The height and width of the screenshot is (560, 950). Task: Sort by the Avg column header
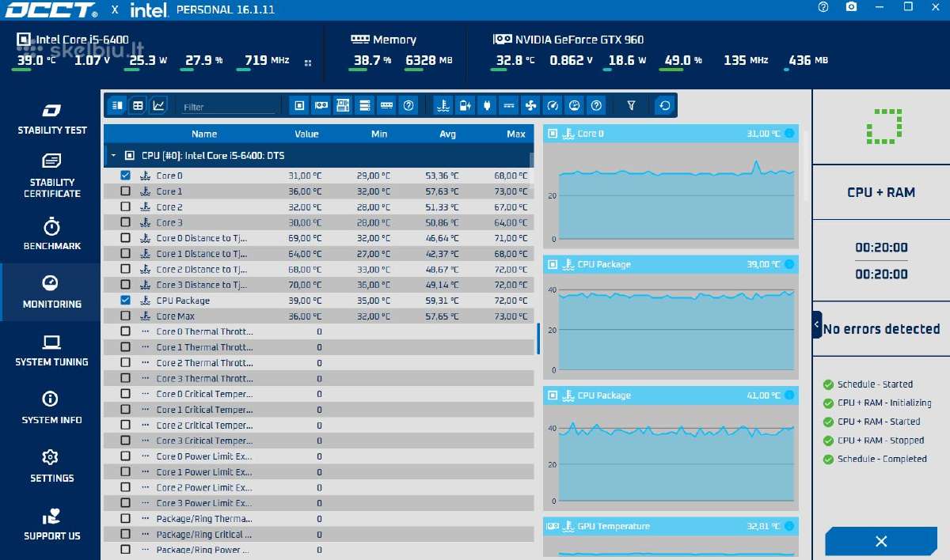pos(447,134)
